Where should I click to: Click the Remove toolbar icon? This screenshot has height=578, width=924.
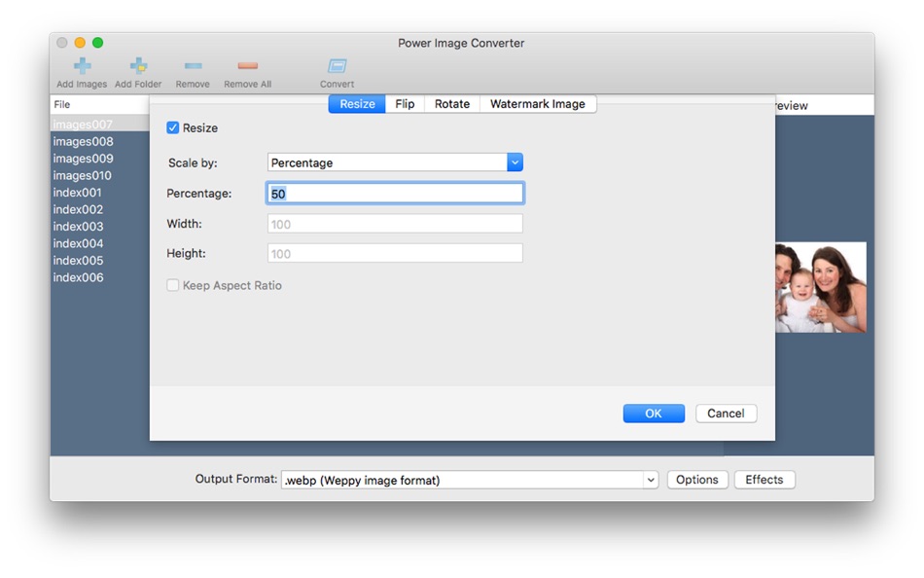tap(193, 66)
